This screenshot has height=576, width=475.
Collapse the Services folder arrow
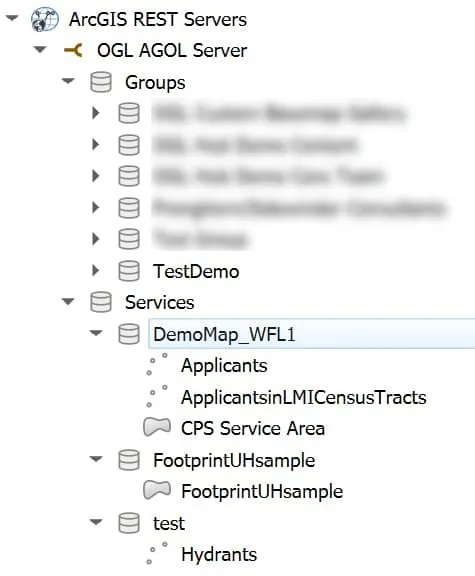68,302
